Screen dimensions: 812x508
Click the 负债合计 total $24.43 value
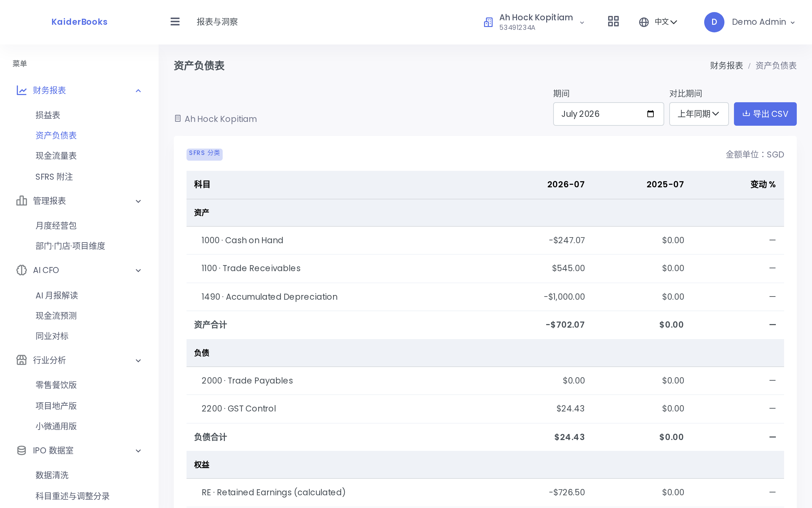[x=569, y=437]
